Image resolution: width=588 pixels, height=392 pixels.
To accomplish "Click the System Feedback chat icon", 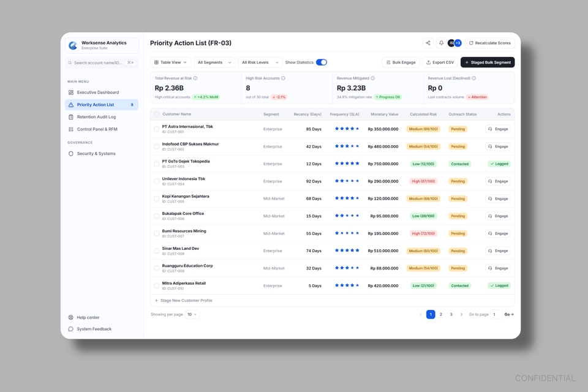I will 71,329.
